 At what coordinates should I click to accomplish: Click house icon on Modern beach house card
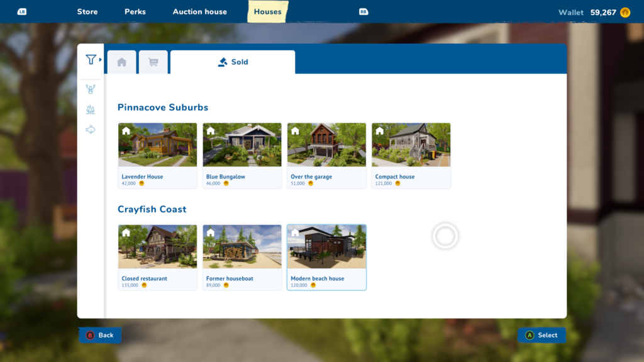pyautogui.click(x=296, y=233)
